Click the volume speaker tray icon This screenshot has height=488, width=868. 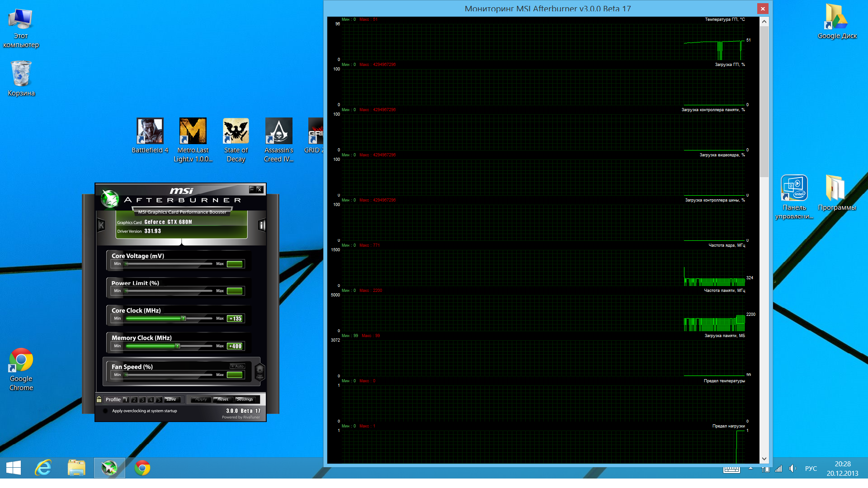pos(792,469)
